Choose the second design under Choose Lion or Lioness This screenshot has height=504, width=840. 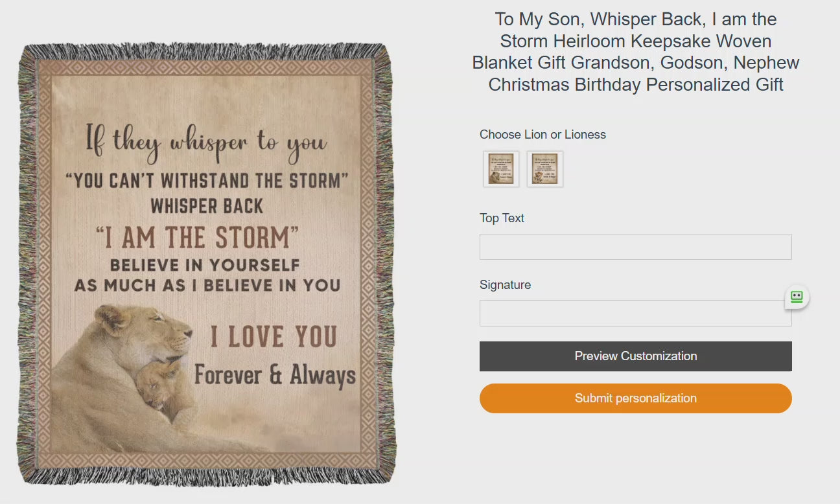544,168
